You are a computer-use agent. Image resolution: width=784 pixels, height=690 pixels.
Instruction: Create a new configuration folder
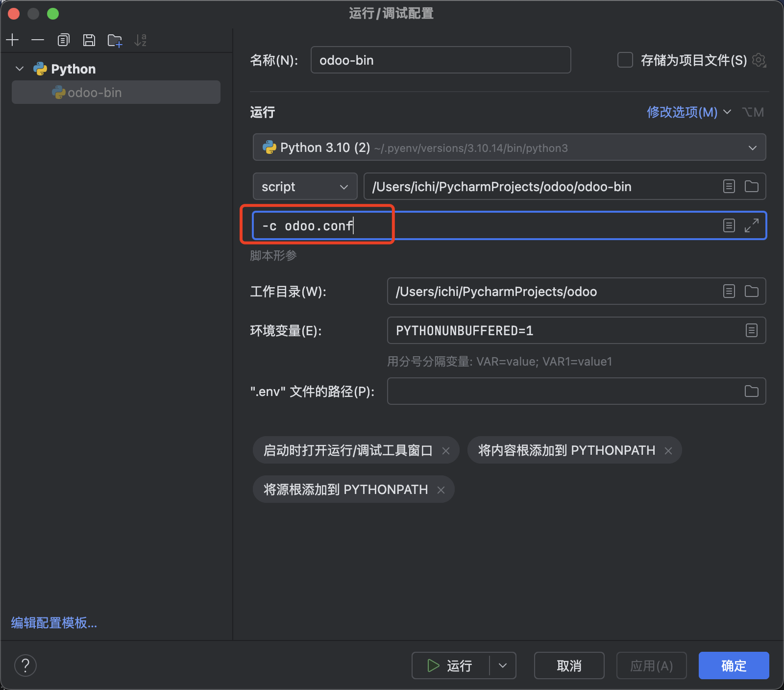(x=115, y=40)
